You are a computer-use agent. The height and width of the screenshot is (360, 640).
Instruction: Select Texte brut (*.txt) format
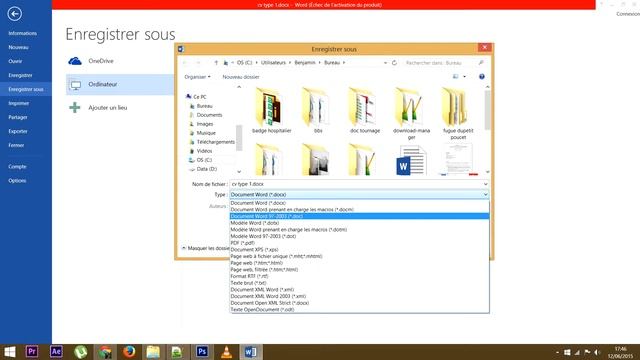pos(359,283)
